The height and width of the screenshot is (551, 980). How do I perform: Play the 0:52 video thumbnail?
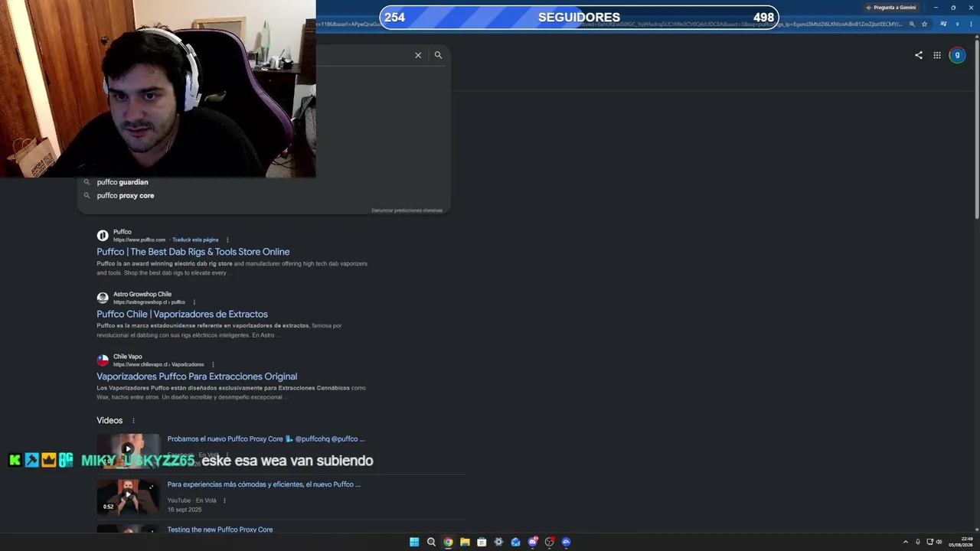[x=128, y=497]
